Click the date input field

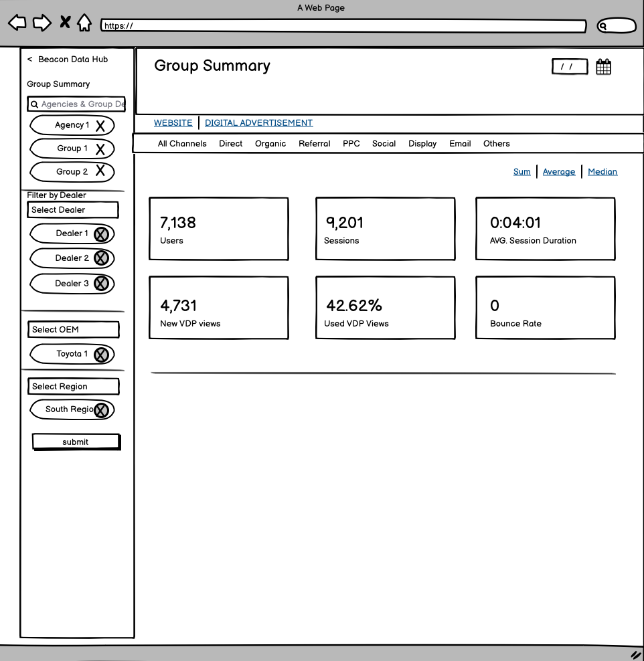pos(569,67)
